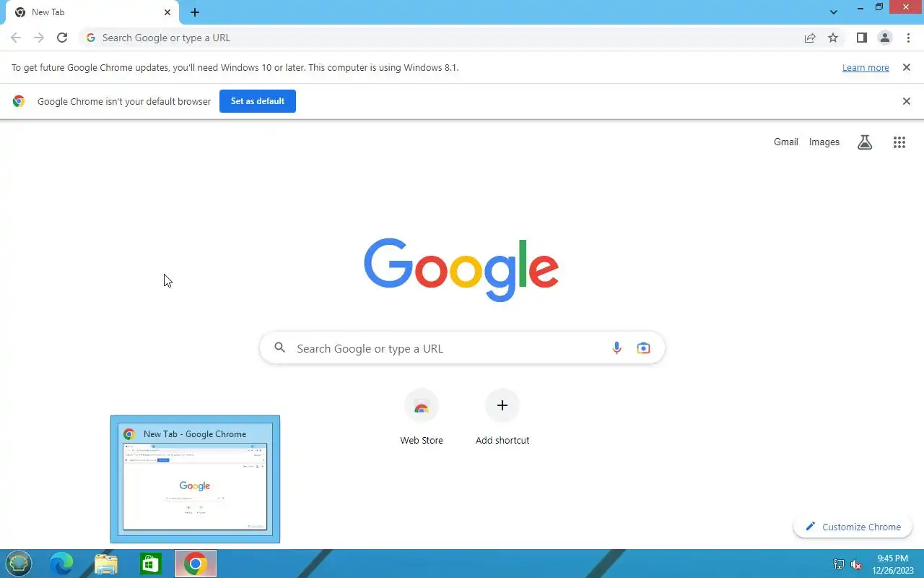Bookmark this tab with the star icon

pyautogui.click(x=833, y=38)
